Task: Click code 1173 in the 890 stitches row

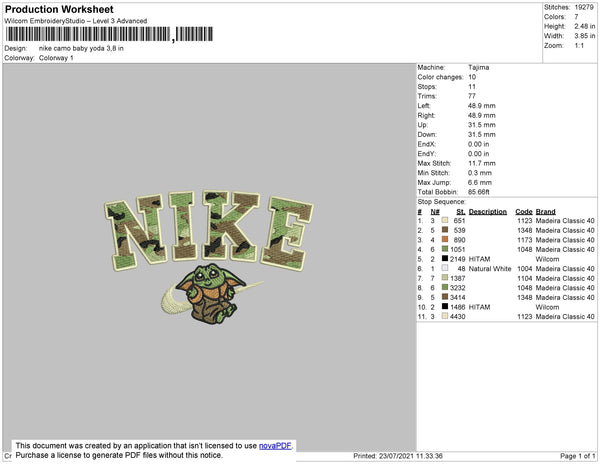Action: tap(525, 240)
